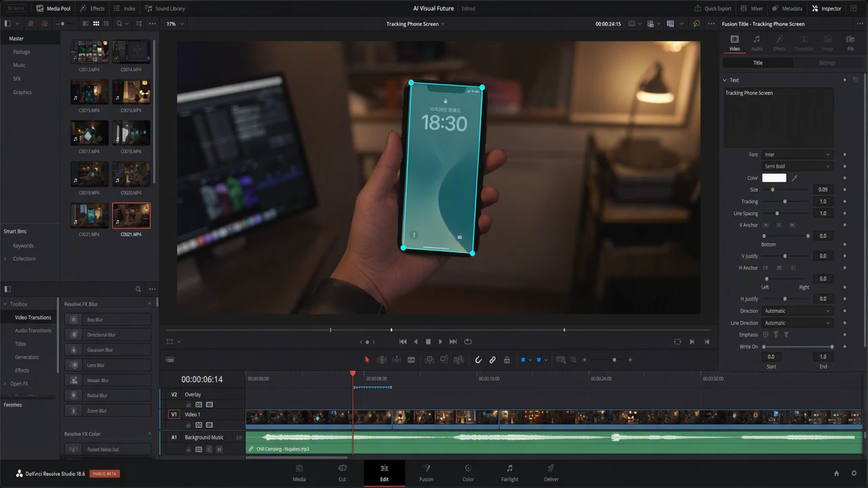Open the Sound Library panel
868x488 pixels.
point(165,9)
